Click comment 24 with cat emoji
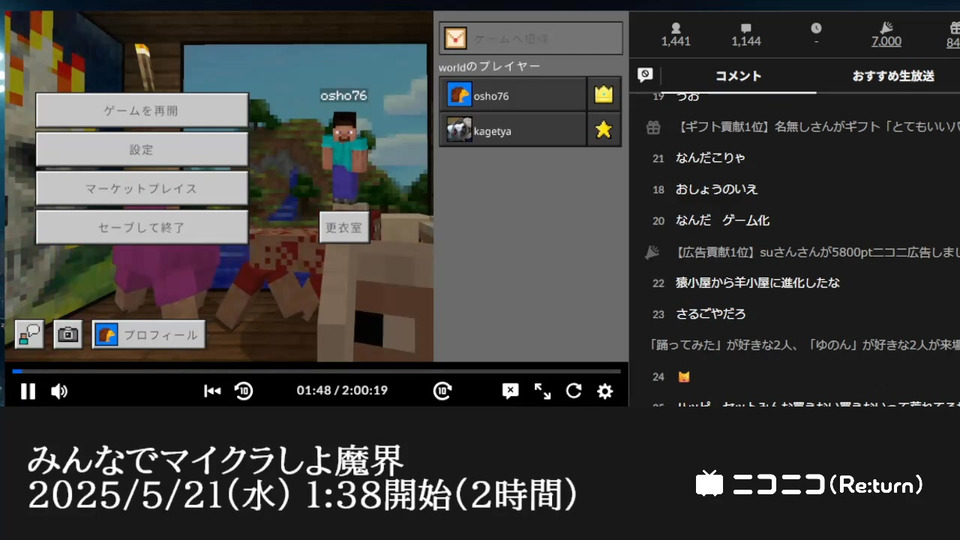960x540 pixels. pos(684,377)
